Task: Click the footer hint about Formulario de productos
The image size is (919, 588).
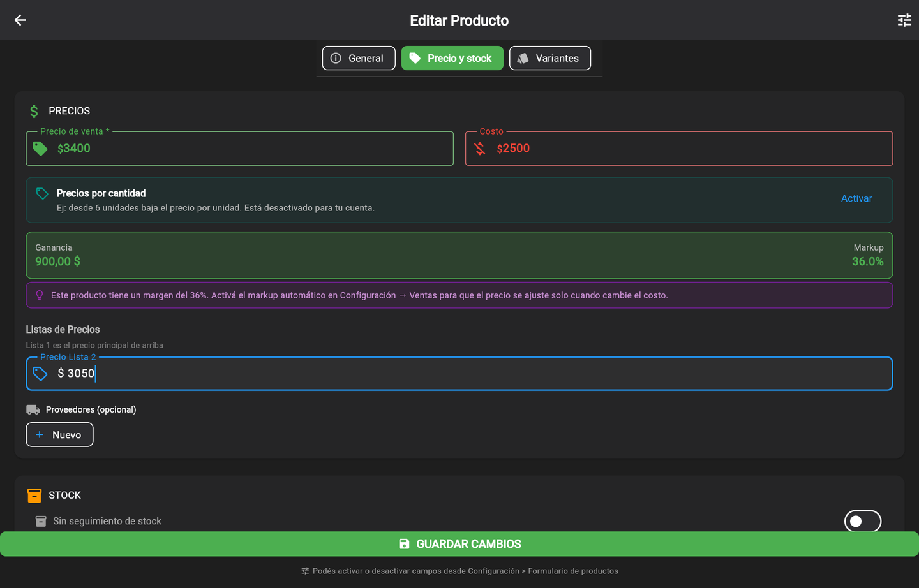Action: pyautogui.click(x=465, y=571)
